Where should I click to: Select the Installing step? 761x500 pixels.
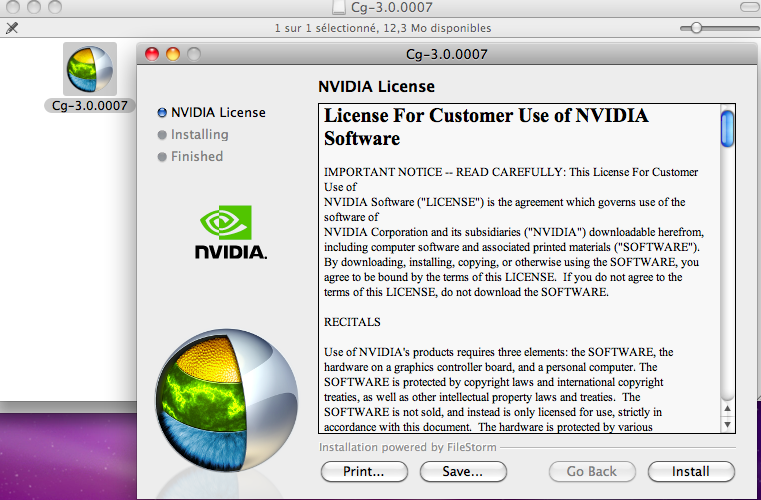(193, 134)
